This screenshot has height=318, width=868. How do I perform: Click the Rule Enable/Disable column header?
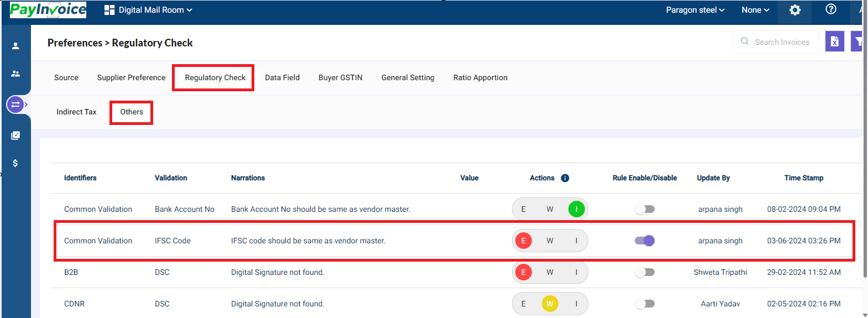[645, 178]
